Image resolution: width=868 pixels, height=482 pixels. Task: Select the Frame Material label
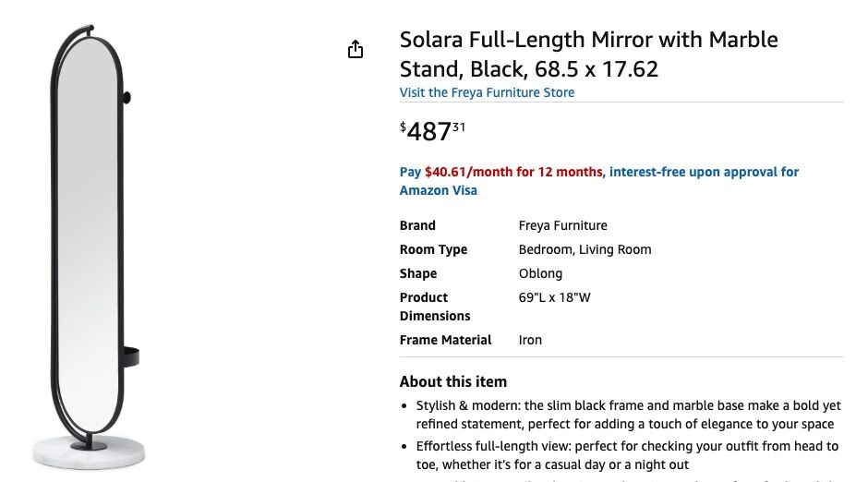[445, 340]
